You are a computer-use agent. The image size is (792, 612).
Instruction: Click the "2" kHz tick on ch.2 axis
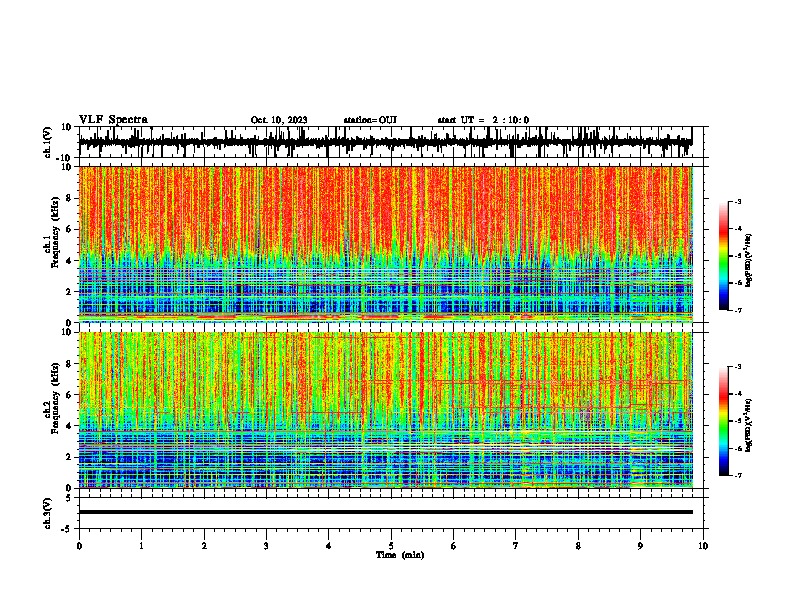69,457
